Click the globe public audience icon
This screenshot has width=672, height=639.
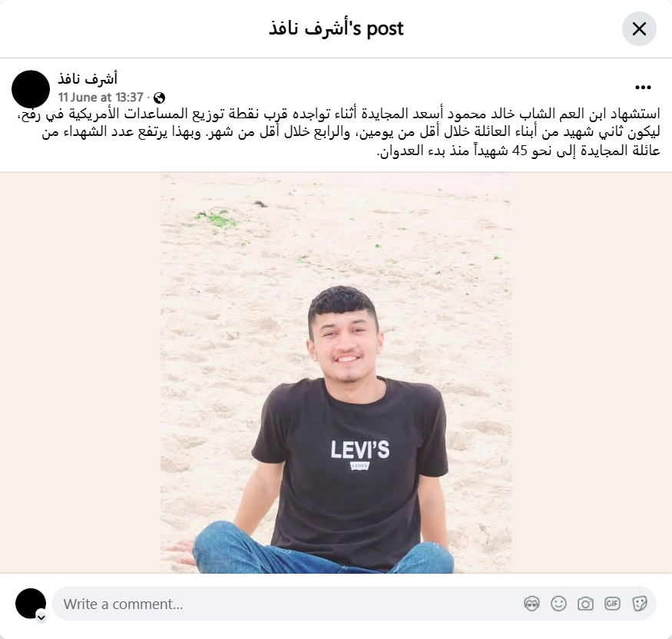point(159,98)
